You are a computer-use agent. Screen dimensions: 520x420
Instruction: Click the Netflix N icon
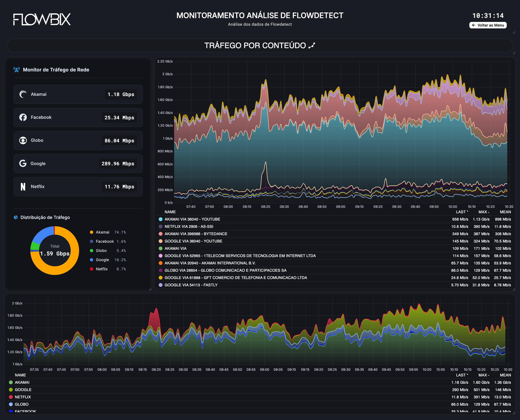point(23,186)
